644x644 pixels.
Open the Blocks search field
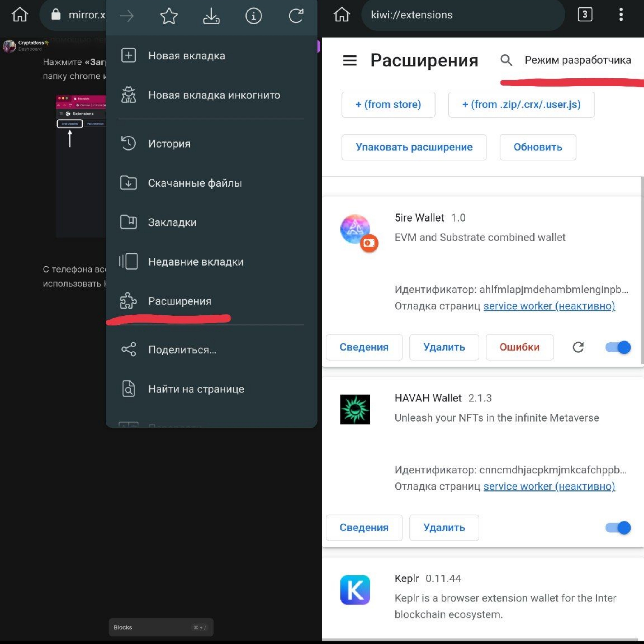pos(161,627)
